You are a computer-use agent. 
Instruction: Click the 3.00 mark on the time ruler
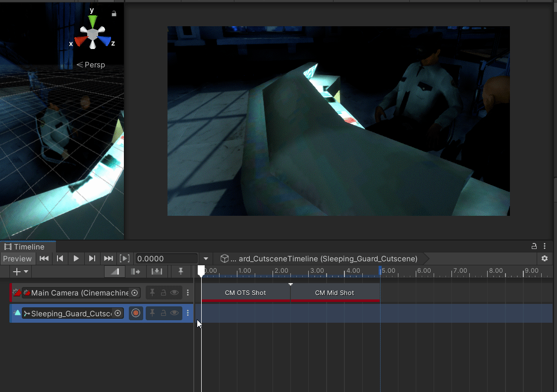tap(317, 271)
